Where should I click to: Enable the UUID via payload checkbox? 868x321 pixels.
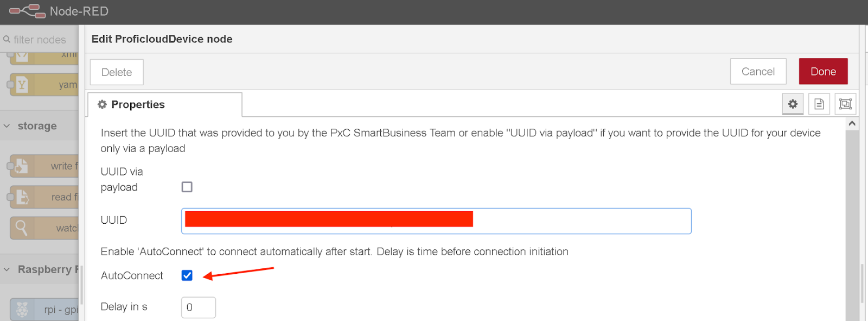[187, 187]
